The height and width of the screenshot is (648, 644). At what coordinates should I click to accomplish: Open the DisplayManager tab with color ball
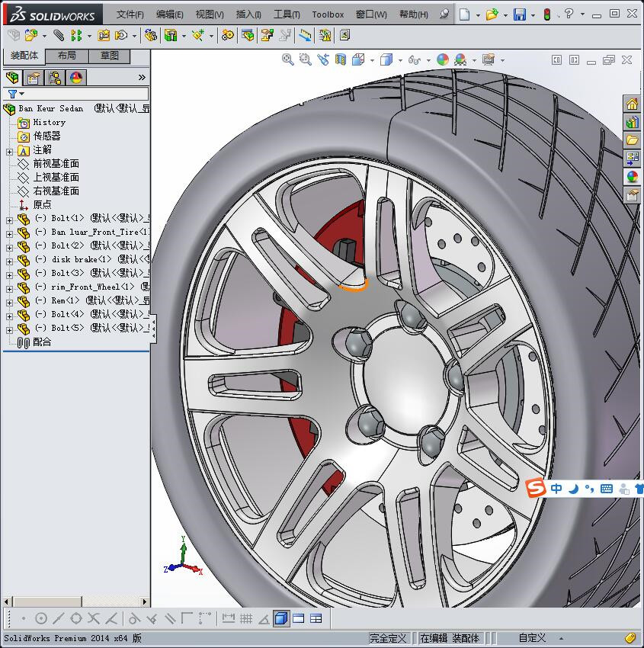click(x=76, y=77)
